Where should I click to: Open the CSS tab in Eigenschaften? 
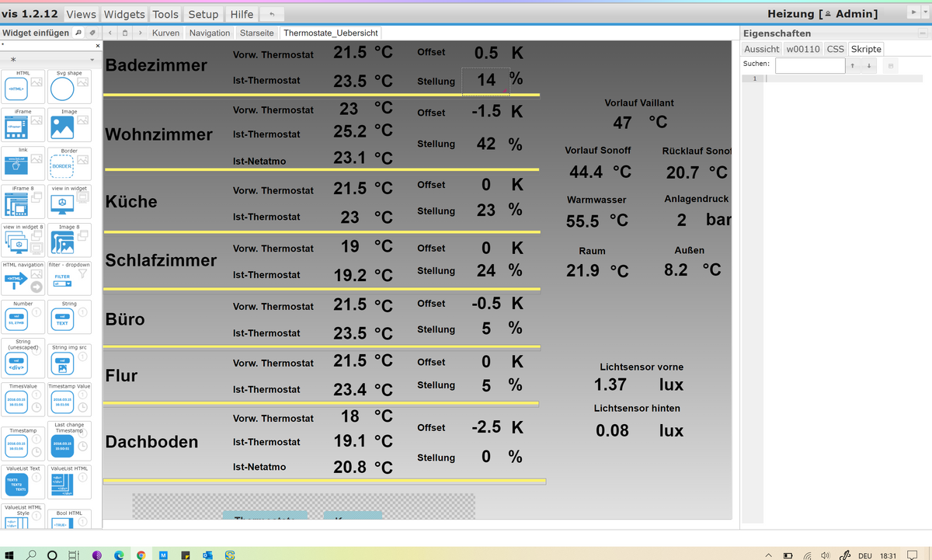[835, 49]
